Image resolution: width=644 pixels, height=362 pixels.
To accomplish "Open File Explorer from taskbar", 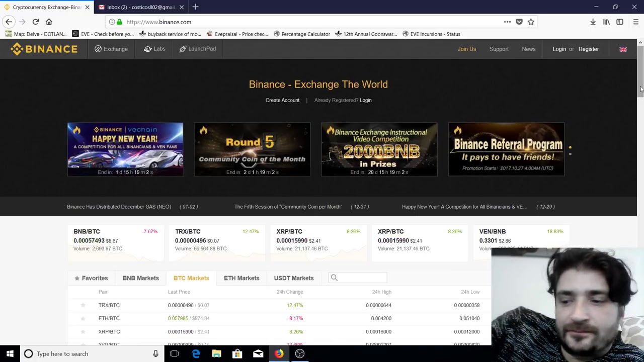I will coord(216,353).
